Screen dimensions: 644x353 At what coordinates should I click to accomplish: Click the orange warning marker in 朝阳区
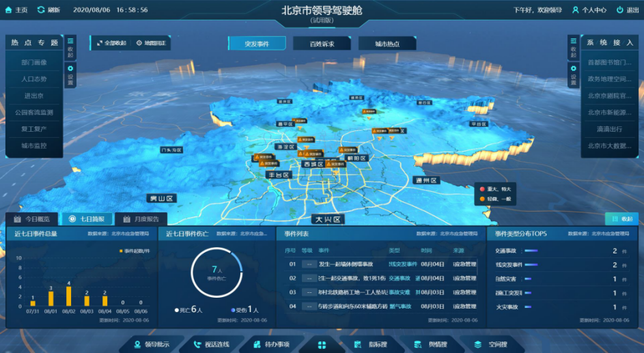(x=348, y=149)
